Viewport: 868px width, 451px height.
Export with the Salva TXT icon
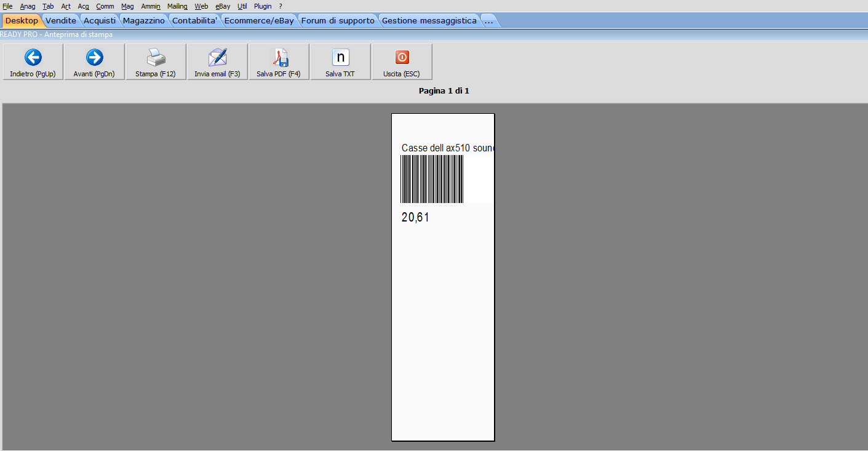[341, 62]
